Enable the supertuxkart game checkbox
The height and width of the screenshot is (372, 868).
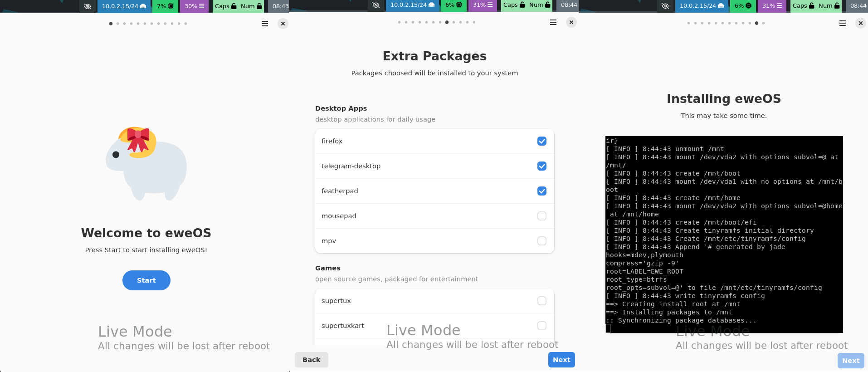pos(541,326)
